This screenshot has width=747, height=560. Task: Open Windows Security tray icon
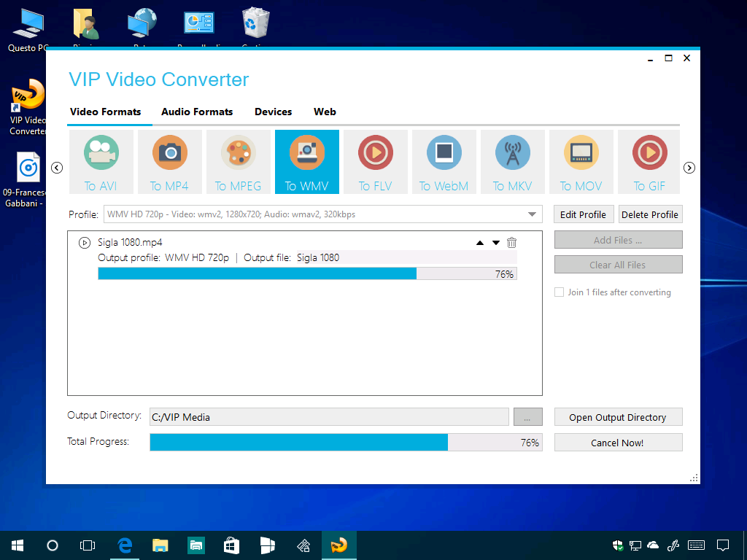tap(617, 545)
